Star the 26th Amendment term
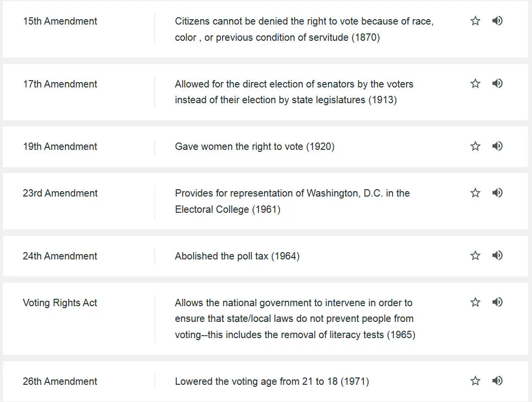The height and width of the screenshot is (402, 532). pos(475,381)
